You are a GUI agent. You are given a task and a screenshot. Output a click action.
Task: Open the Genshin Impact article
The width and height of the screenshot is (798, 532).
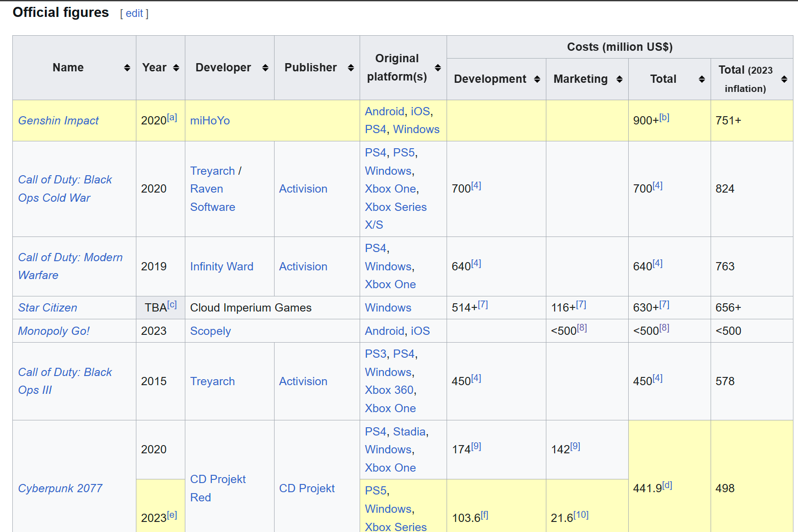coord(58,120)
